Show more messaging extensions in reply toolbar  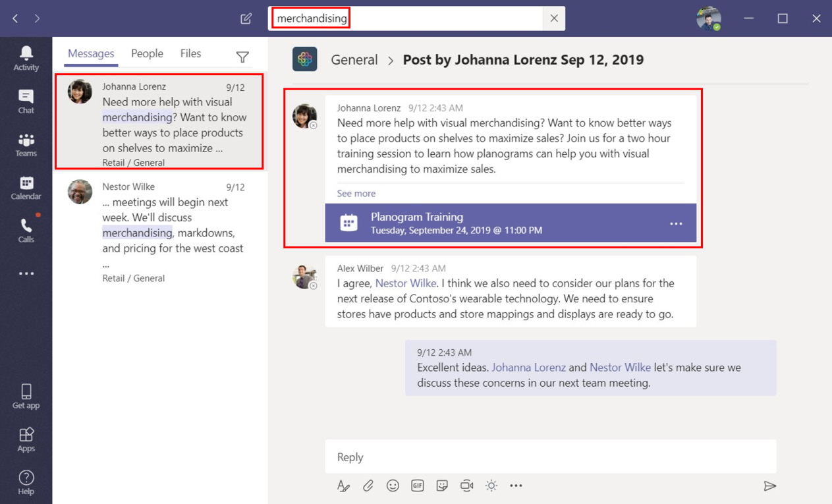516,486
